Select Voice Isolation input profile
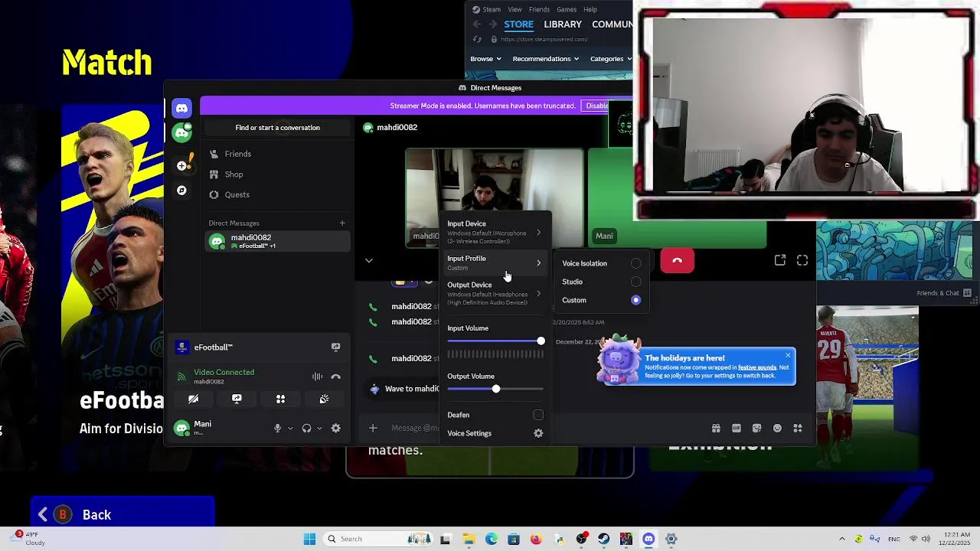This screenshot has height=551, width=980. [x=601, y=263]
